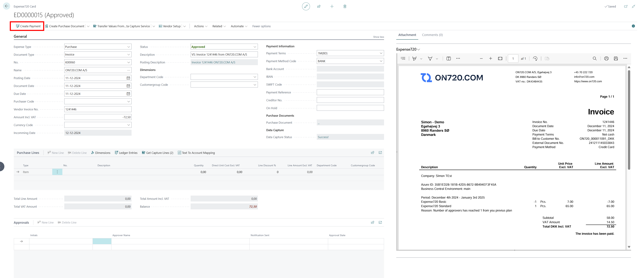
Task: Open Status dropdown
Action: click(255, 47)
